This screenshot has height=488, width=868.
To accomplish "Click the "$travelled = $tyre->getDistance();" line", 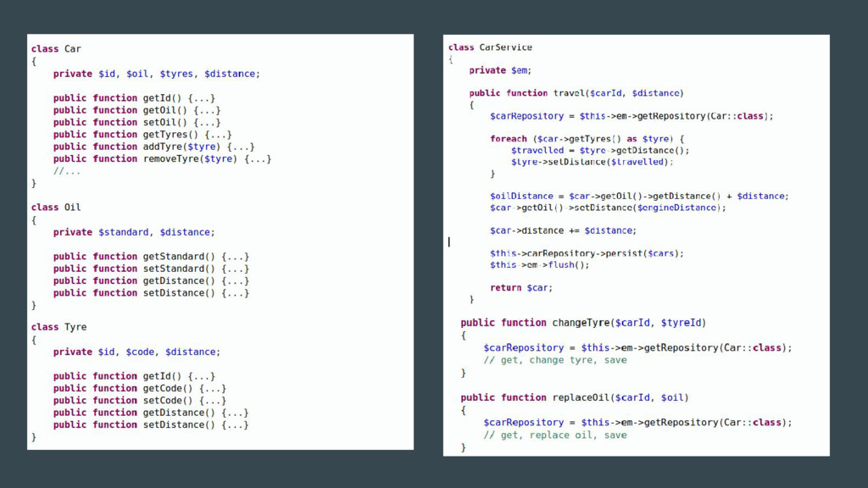I will point(600,151).
